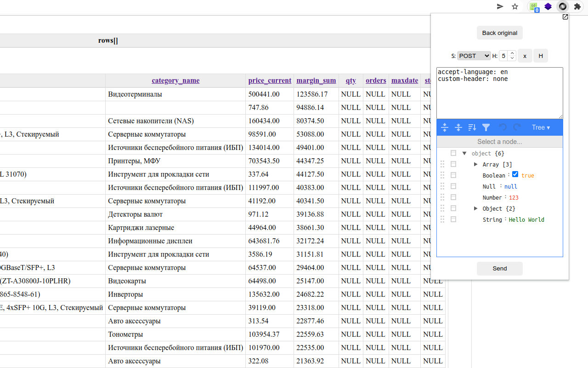Grab the drag handle of the Null row
This screenshot has width=588, height=368.
coord(442,186)
